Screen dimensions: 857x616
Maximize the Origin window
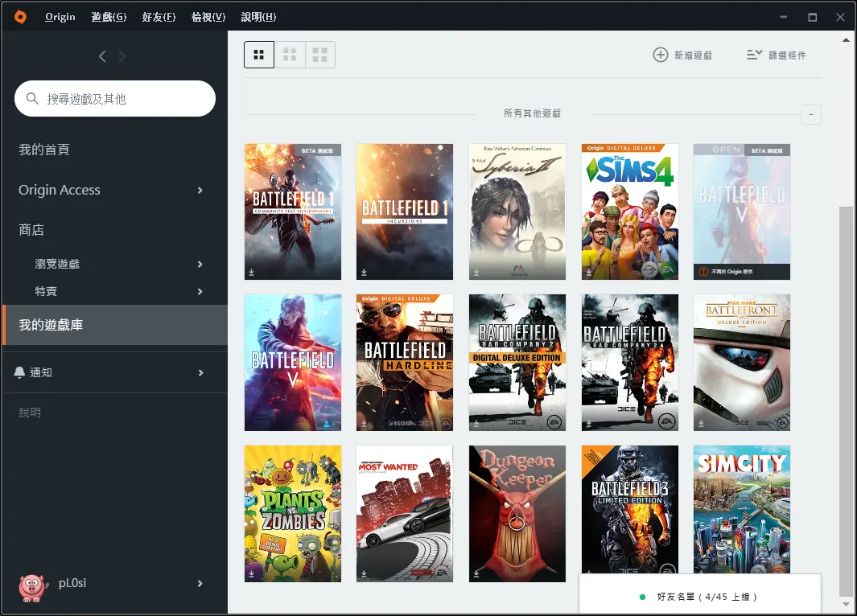812,17
